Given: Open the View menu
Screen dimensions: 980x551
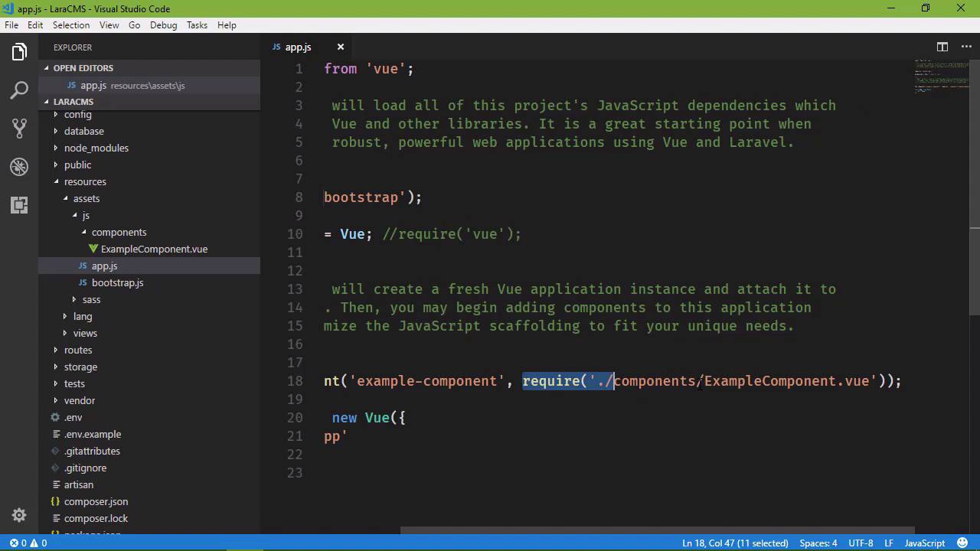Looking at the screenshot, I should tap(109, 25).
